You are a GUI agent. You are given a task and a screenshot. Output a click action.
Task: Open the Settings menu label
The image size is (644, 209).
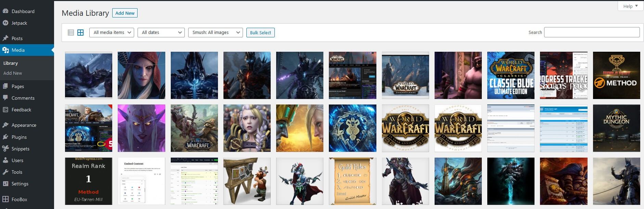pos(20,184)
